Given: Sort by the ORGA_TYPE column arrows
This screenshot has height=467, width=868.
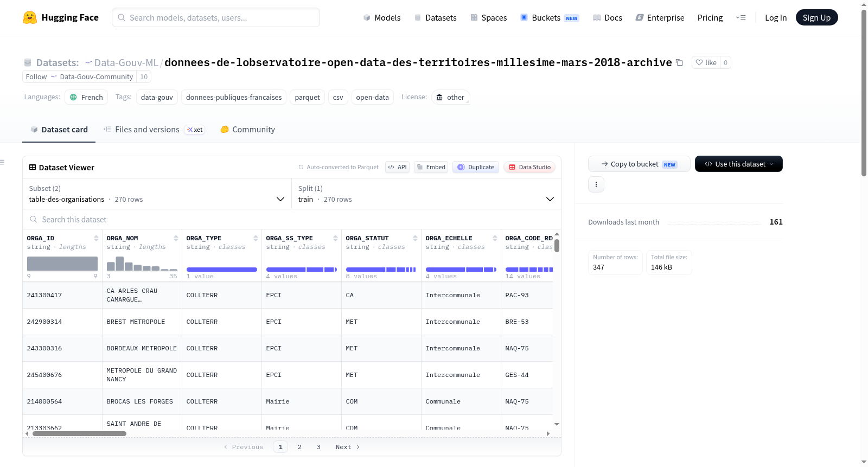Looking at the screenshot, I should [256, 238].
